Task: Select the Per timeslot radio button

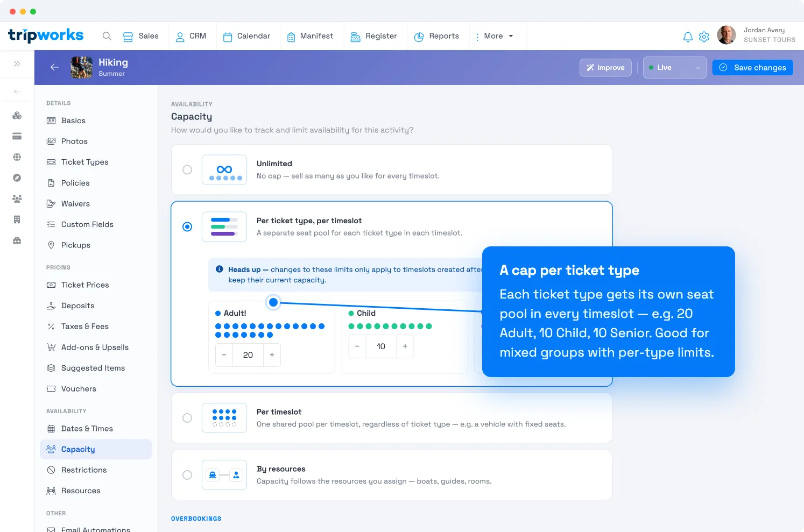Action: tap(187, 418)
